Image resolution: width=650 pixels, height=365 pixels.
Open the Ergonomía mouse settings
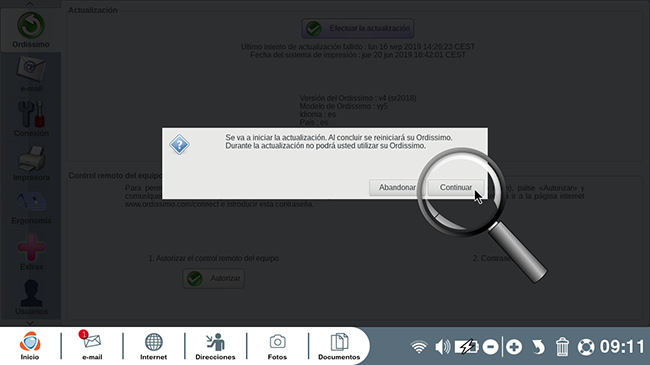tap(31, 207)
